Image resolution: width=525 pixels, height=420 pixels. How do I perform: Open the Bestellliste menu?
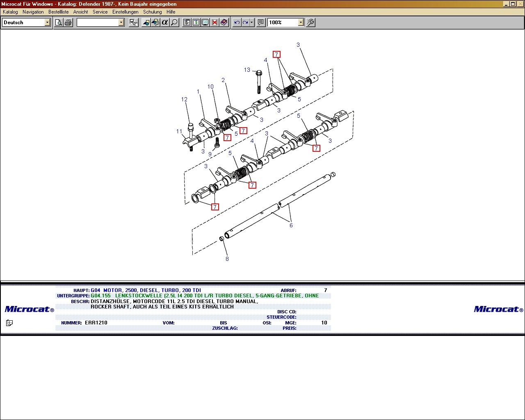(59, 12)
